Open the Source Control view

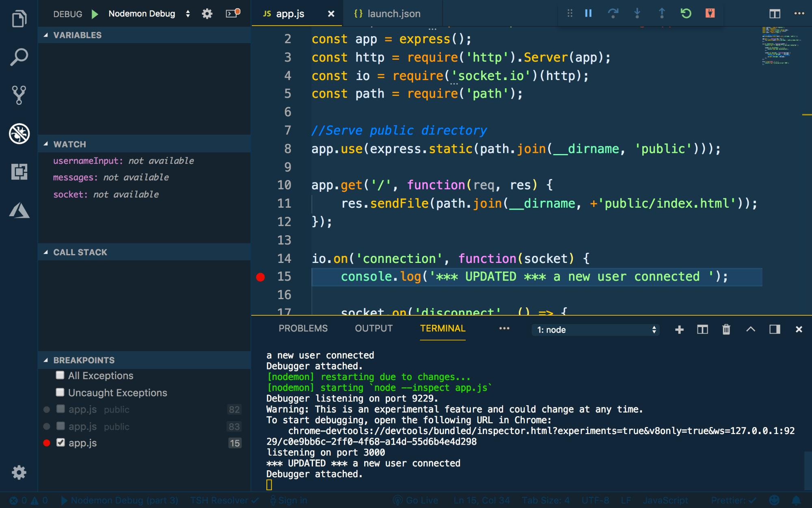click(x=19, y=95)
